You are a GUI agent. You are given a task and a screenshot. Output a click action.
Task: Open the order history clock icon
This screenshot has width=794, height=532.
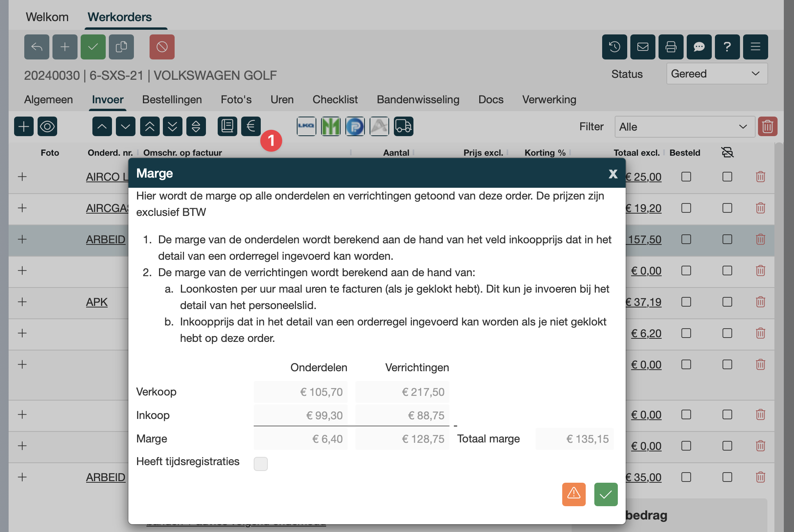point(614,47)
